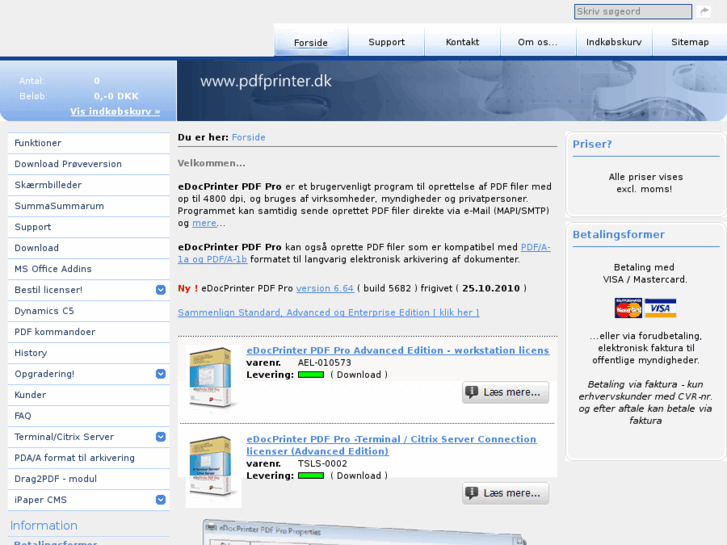Click Læs mere for Advanced Edition product
The height and width of the screenshot is (545, 727).
(x=505, y=392)
